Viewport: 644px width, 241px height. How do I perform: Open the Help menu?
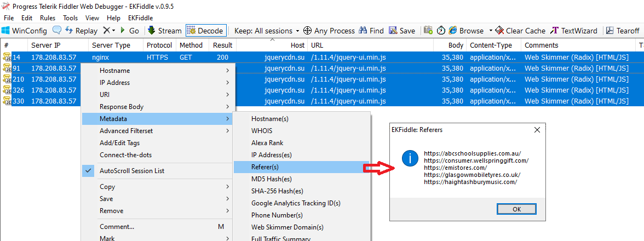coord(113,18)
